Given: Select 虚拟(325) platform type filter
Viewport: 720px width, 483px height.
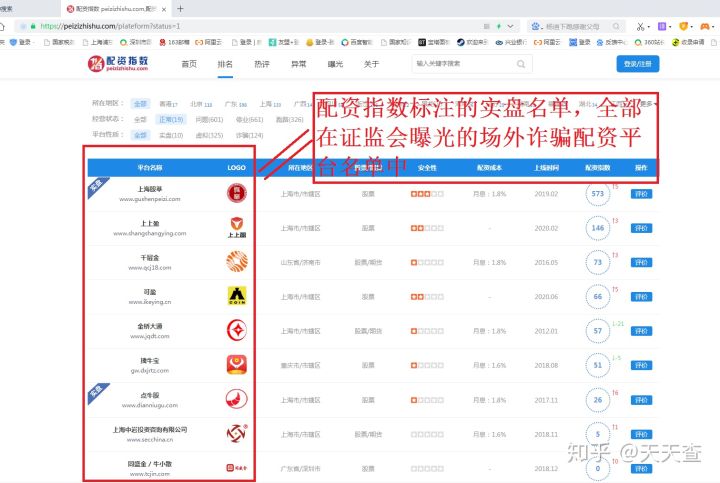Looking at the screenshot, I should click(209, 135).
